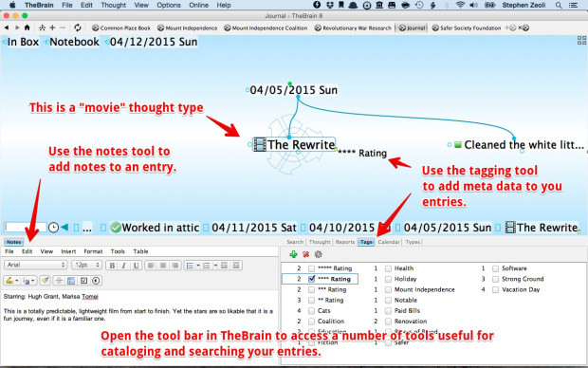Click the refresh arrows icon in toolbar
This screenshot has height=368, width=588.
(x=77, y=28)
